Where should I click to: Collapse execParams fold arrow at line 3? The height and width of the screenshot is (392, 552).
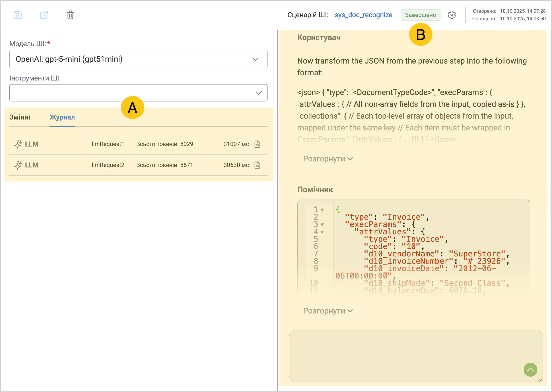pyautogui.click(x=322, y=225)
